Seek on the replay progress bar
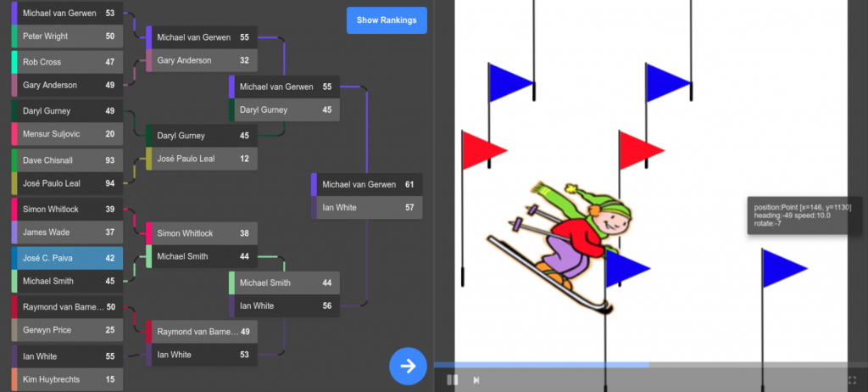This screenshot has height=392, width=868. (651, 365)
